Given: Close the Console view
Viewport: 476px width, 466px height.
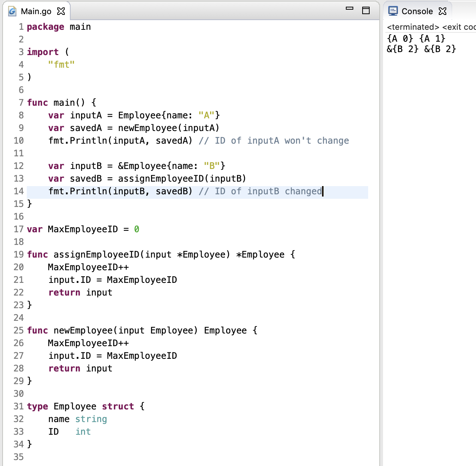Looking at the screenshot, I should 442,11.
